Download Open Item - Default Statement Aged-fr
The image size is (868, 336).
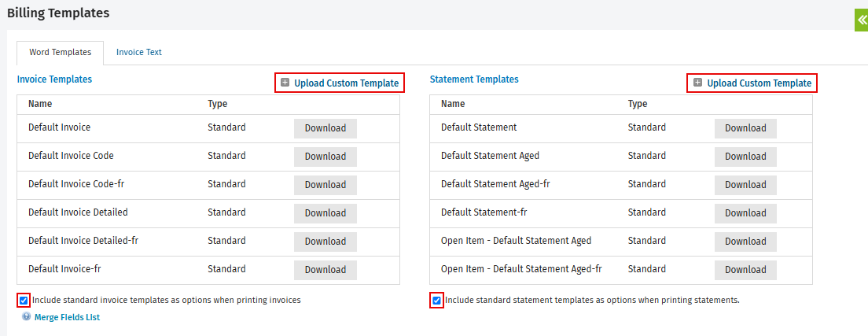745,269
